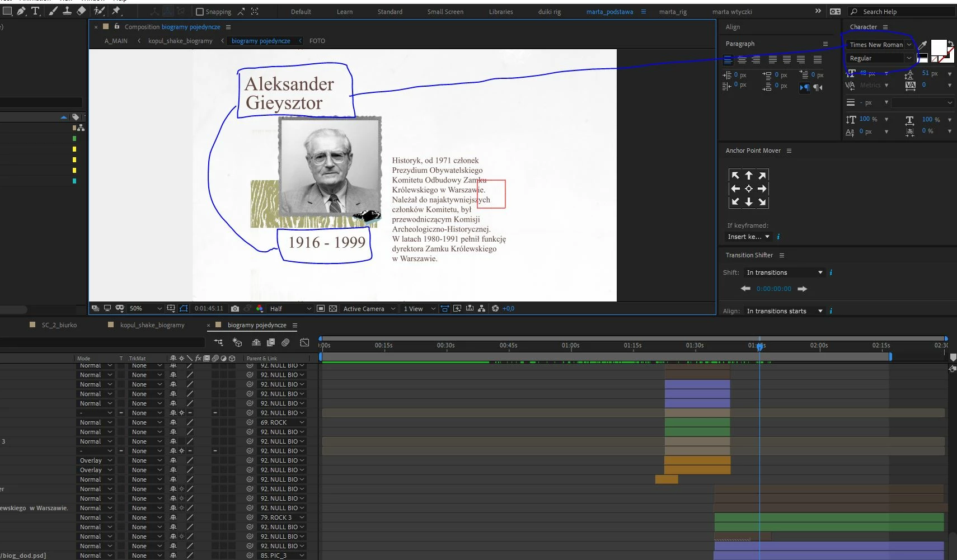Choose the Eraser tool
Screen dimensions: 957x560
(x=81, y=11)
